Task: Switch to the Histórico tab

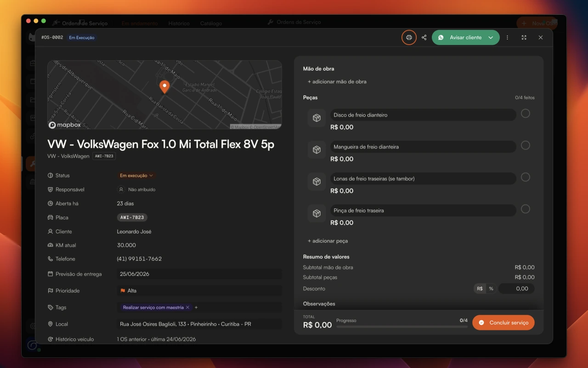Action: [179, 23]
